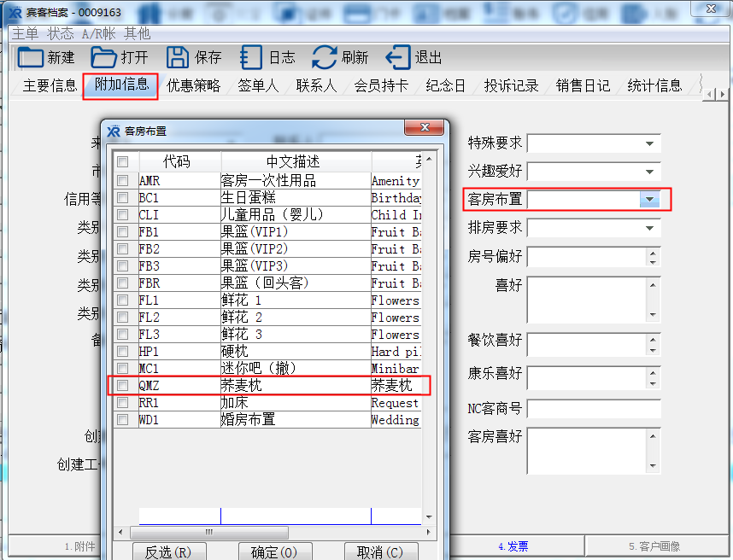Click the 取消(C) button

[380, 552]
